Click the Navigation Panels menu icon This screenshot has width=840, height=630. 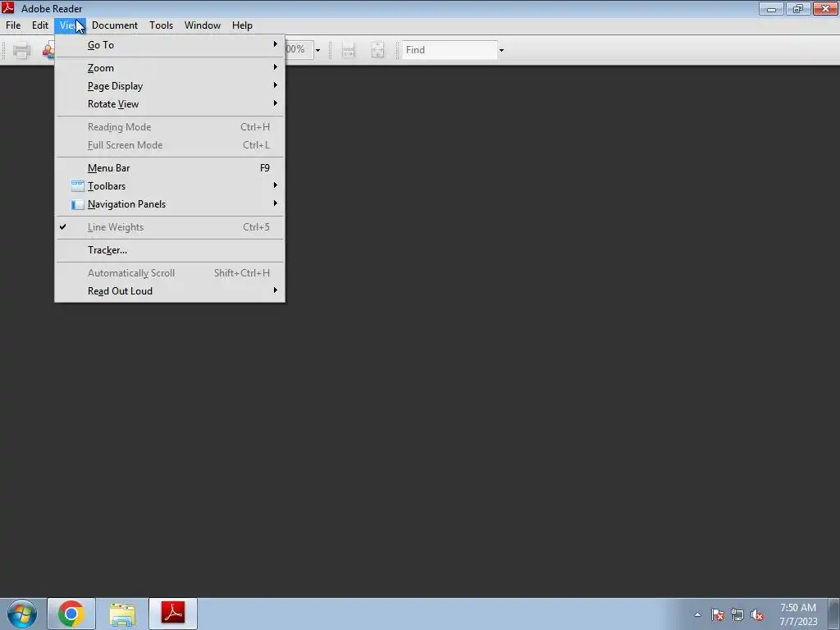[x=78, y=204]
